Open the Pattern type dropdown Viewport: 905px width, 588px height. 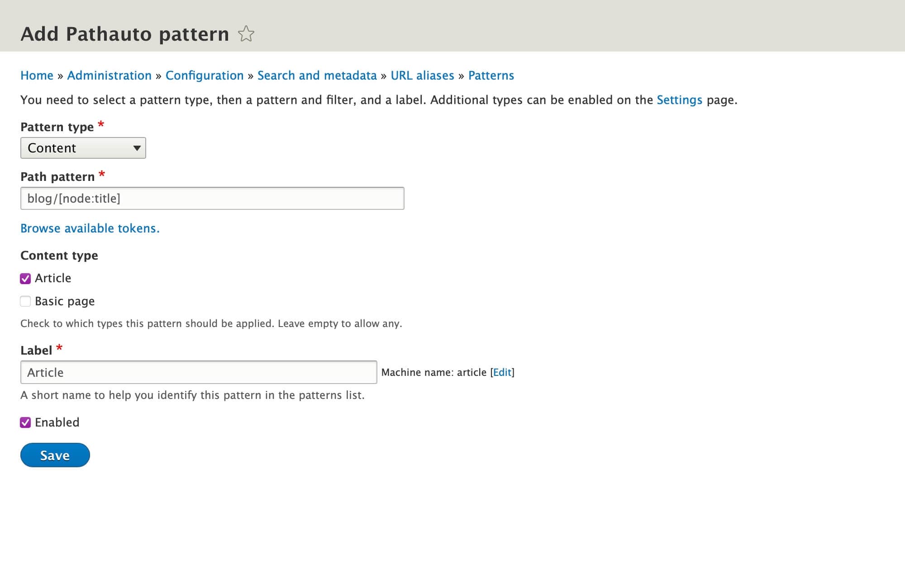(x=83, y=148)
